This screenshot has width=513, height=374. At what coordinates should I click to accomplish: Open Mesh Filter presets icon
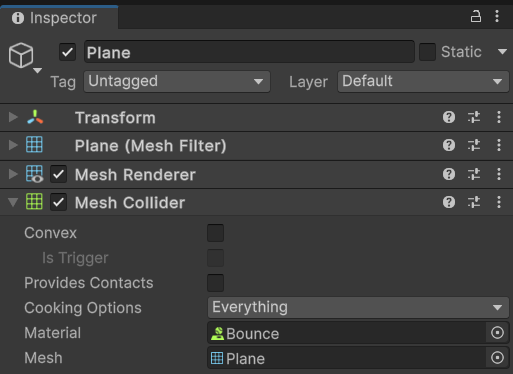pos(474,145)
